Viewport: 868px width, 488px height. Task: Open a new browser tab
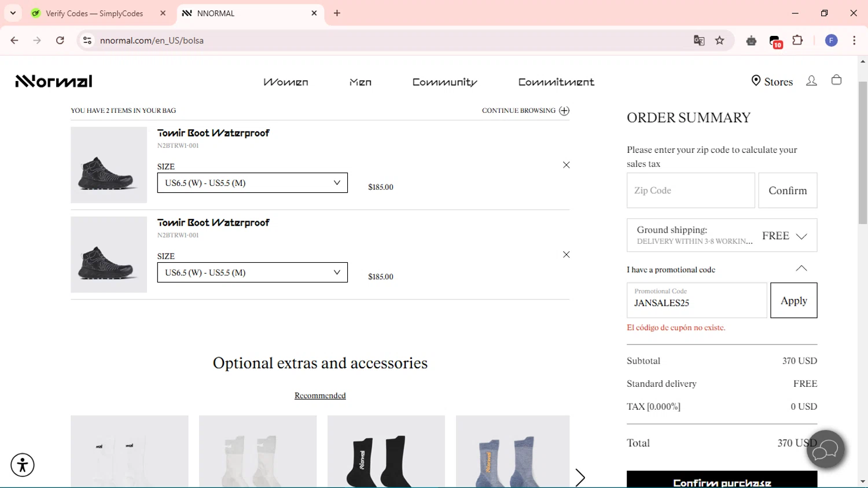tap(337, 13)
